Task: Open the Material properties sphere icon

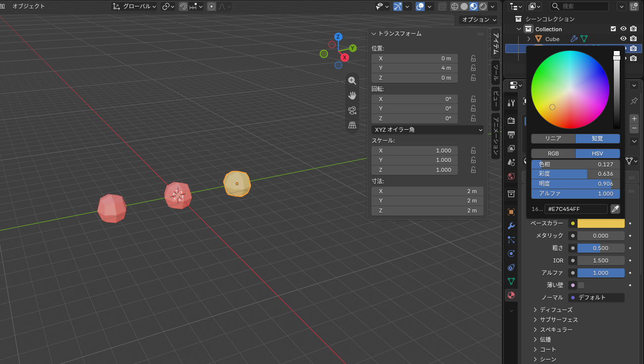Action: [511, 295]
